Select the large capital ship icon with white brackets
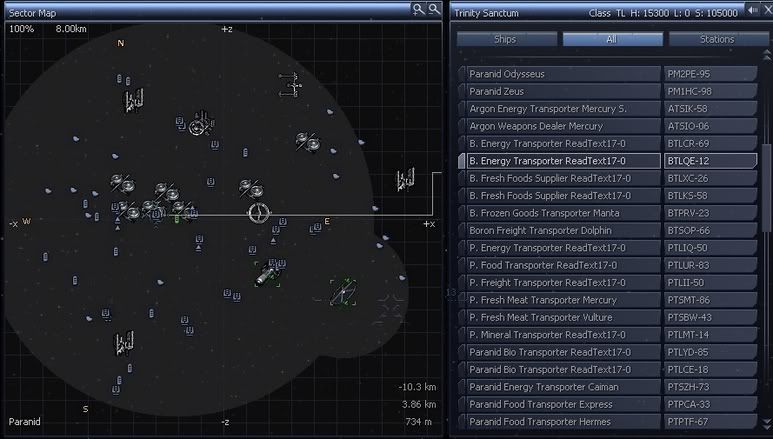 pos(268,274)
